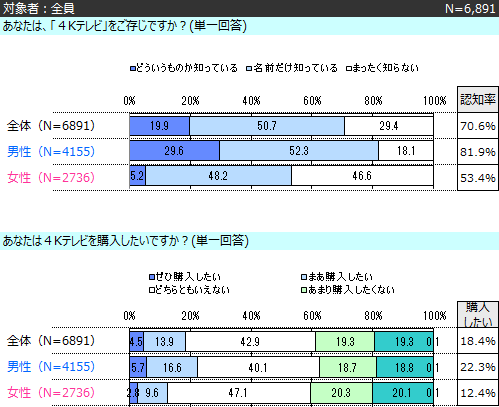This screenshot has width=499, height=407.
Task: Click the 認知率 column header
Action: coord(478,99)
